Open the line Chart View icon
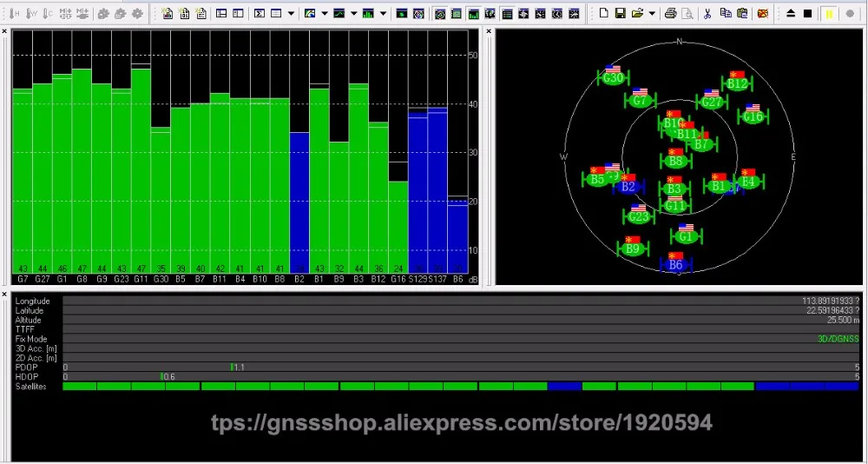 tap(339, 13)
